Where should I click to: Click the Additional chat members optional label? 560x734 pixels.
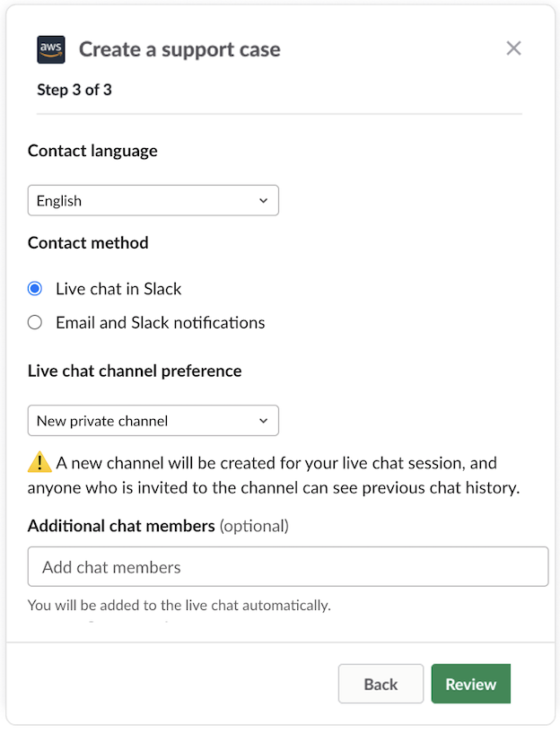(x=158, y=526)
